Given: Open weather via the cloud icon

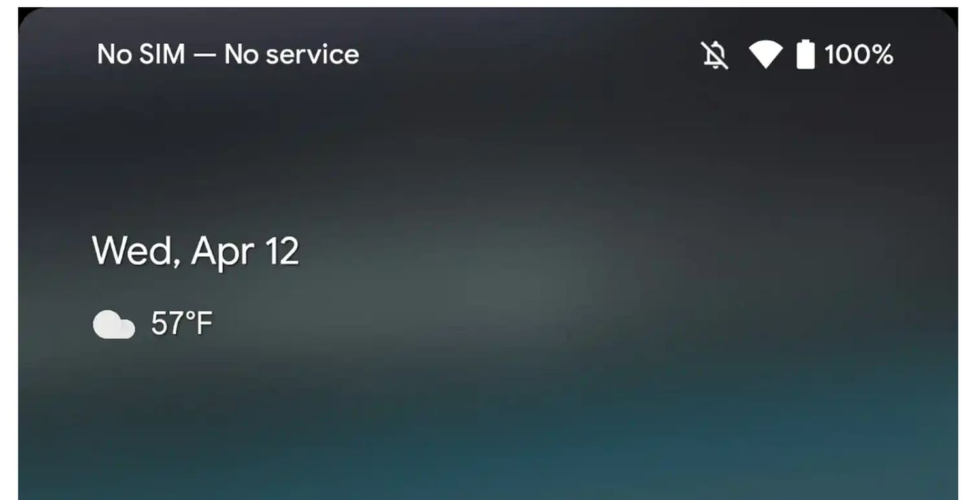Looking at the screenshot, I should 114,325.
